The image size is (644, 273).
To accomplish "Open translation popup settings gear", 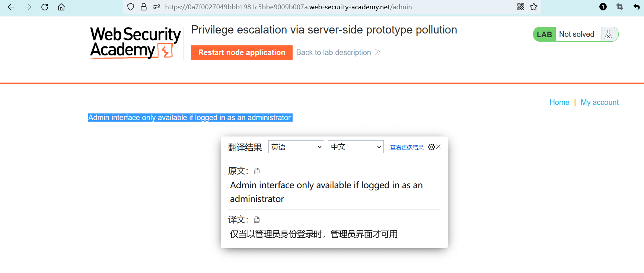I will point(431,147).
